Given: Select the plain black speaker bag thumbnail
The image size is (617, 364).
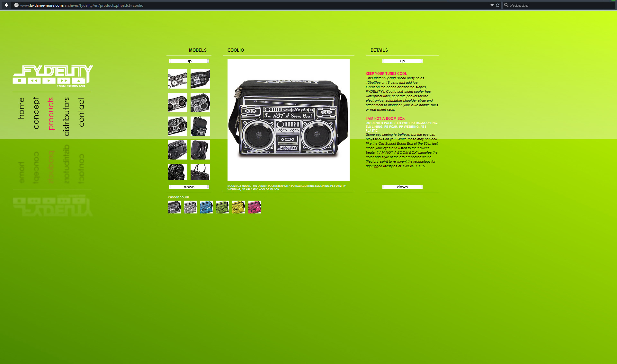Looking at the screenshot, I should coord(178,150).
